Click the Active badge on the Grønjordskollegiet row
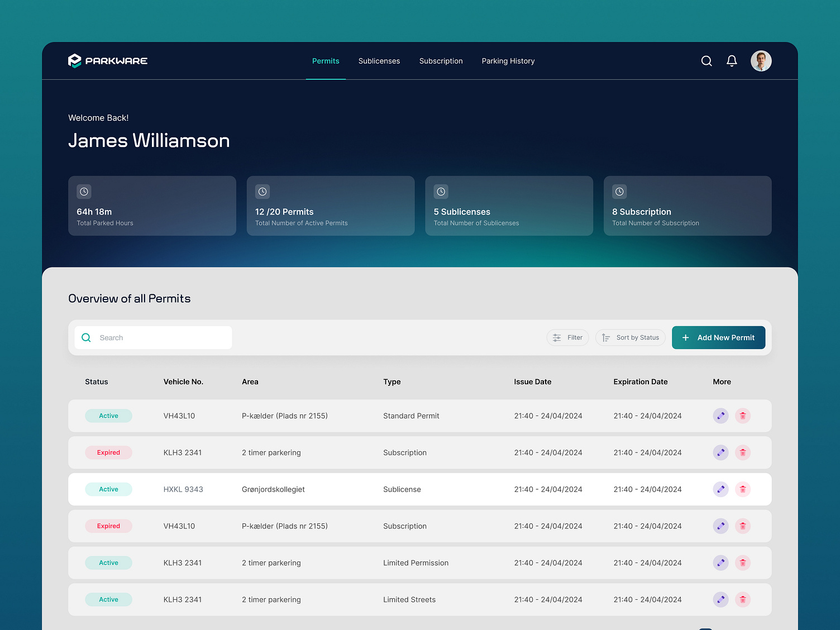The image size is (840, 630). (x=108, y=489)
